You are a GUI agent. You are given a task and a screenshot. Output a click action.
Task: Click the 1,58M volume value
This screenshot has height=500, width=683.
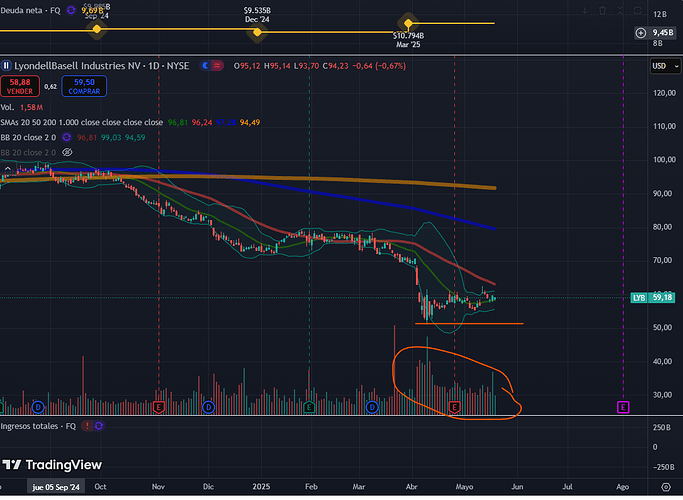(31, 108)
